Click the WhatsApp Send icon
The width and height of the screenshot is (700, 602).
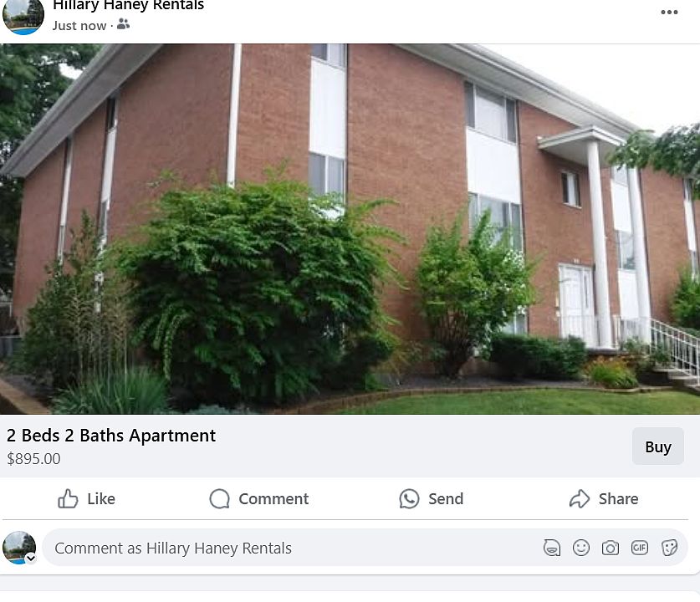click(x=409, y=498)
